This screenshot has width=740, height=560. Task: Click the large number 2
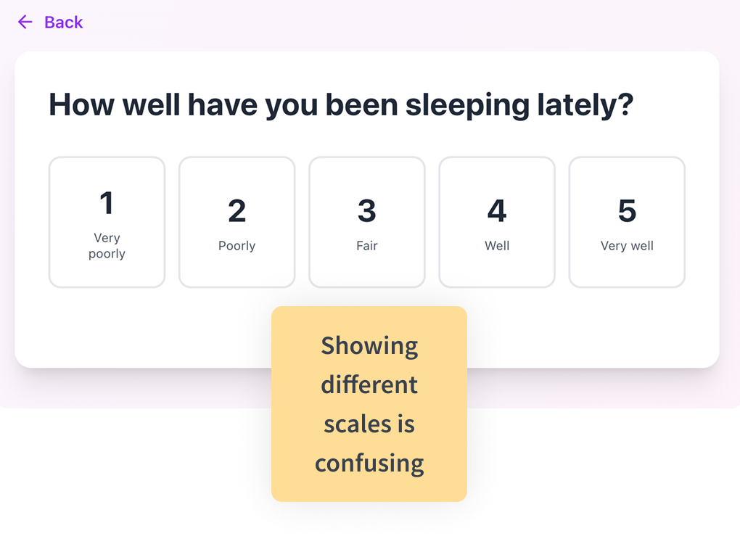click(x=237, y=210)
